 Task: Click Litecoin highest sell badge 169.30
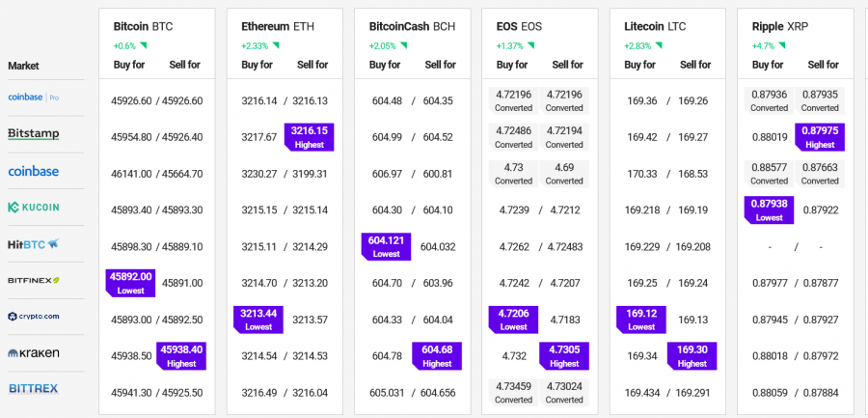click(x=692, y=356)
